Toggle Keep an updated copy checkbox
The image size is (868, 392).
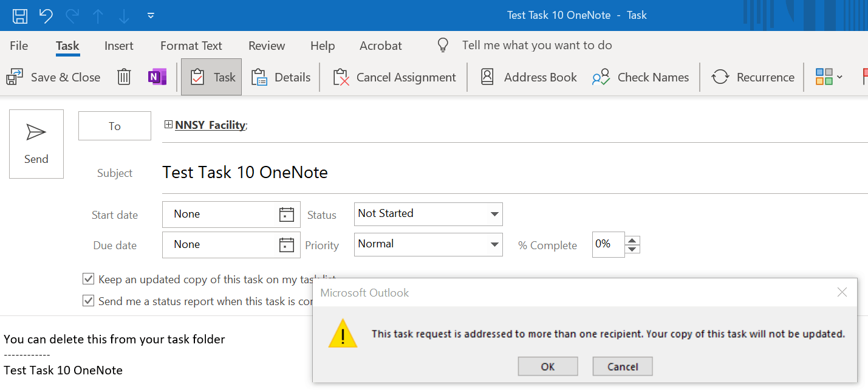click(x=89, y=279)
